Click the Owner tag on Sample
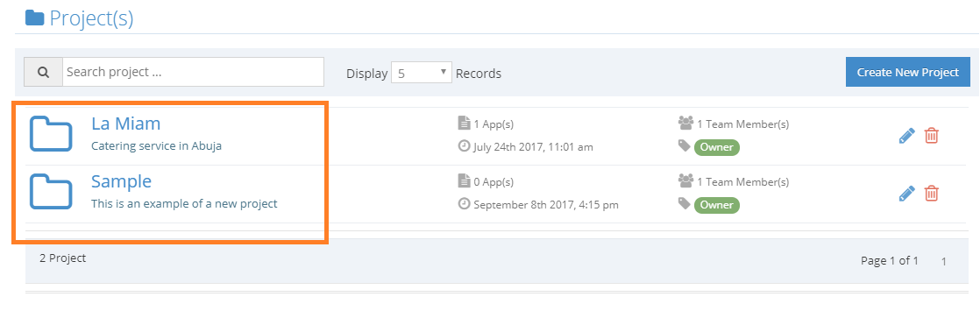 coord(717,205)
